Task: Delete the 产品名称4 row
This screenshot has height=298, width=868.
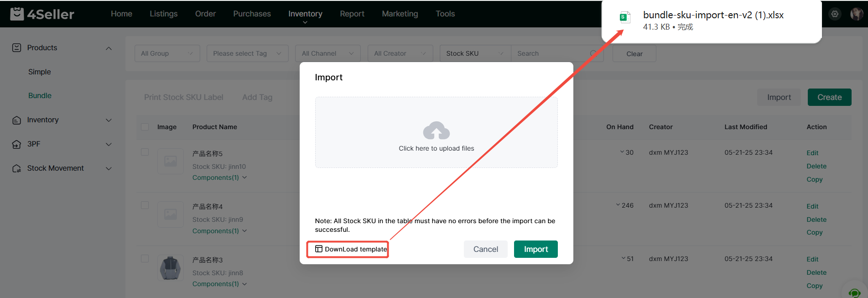Action: point(816,220)
